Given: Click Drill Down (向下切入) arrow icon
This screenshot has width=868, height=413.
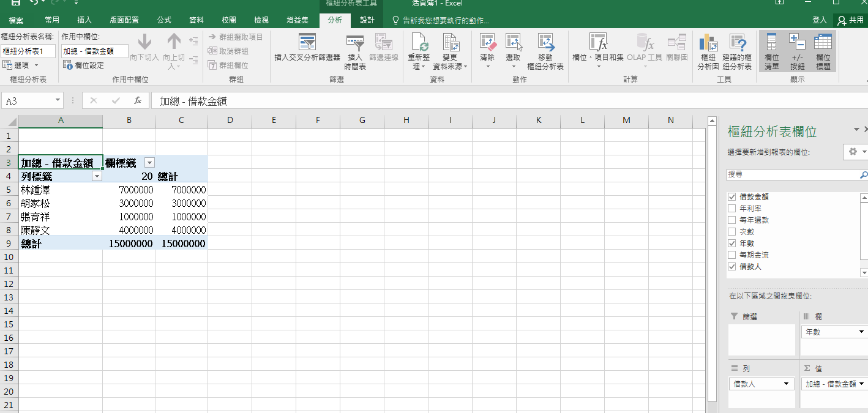Looking at the screenshot, I should click(x=144, y=42).
